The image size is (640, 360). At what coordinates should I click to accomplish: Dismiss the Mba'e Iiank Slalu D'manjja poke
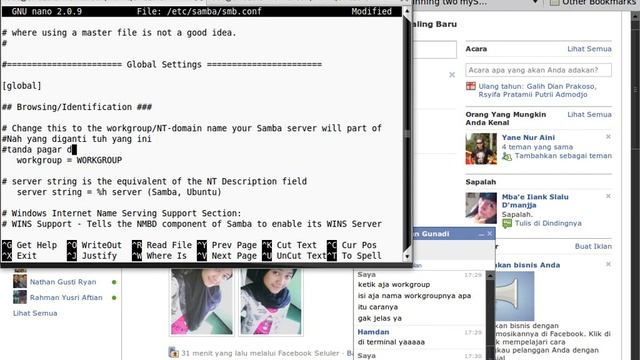coord(608,196)
